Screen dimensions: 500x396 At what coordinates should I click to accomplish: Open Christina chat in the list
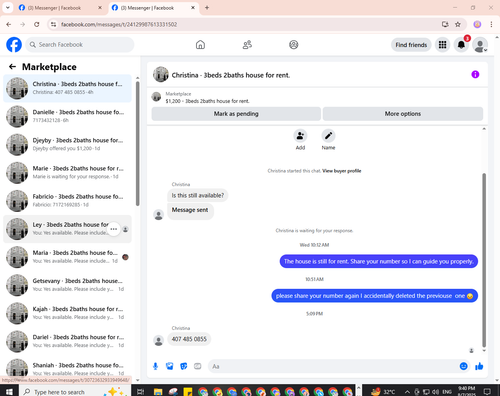coord(67,88)
